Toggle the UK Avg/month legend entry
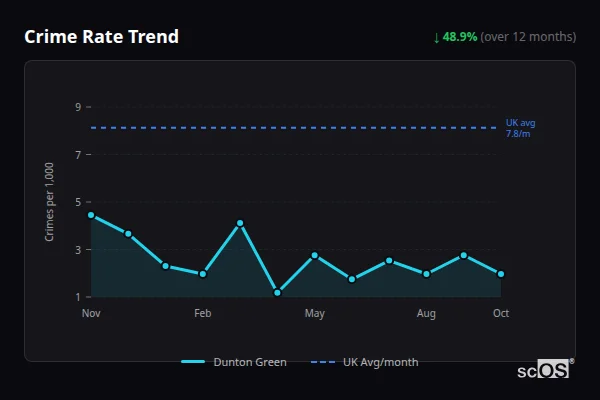The image size is (600, 400). [364, 362]
